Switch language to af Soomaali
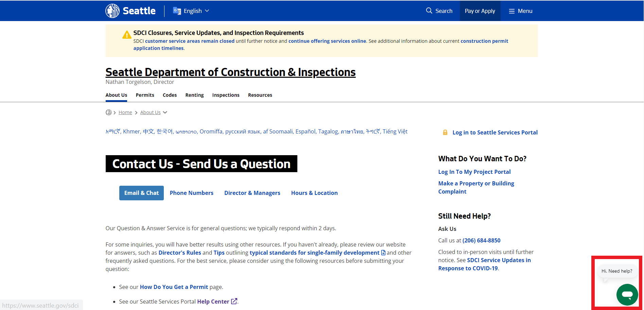 pyautogui.click(x=278, y=131)
